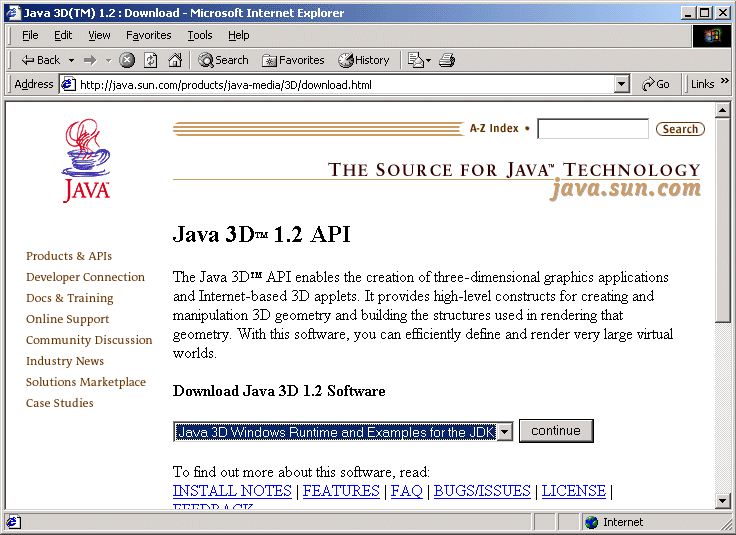
Task: Click the Windows logo throbber icon
Action: [712, 36]
